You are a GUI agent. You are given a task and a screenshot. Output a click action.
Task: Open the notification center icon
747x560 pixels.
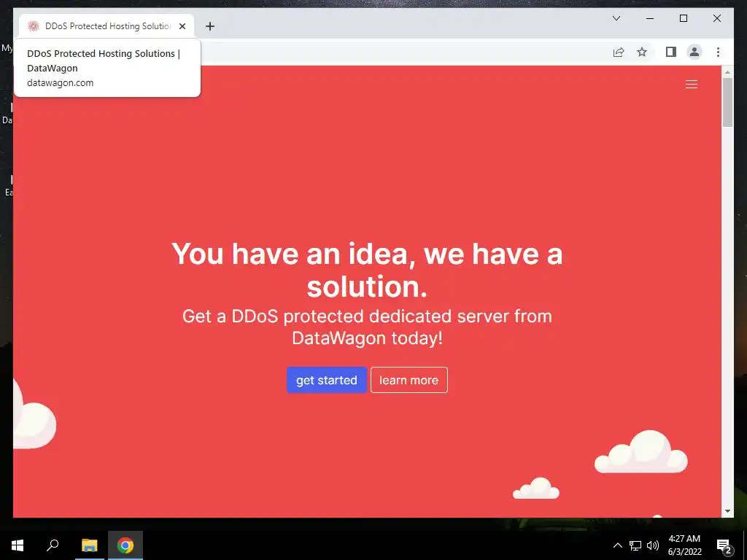tap(724, 545)
